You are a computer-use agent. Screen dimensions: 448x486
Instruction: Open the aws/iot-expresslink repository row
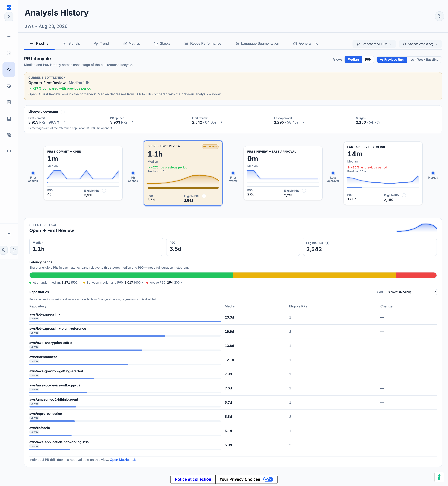tap(233, 317)
